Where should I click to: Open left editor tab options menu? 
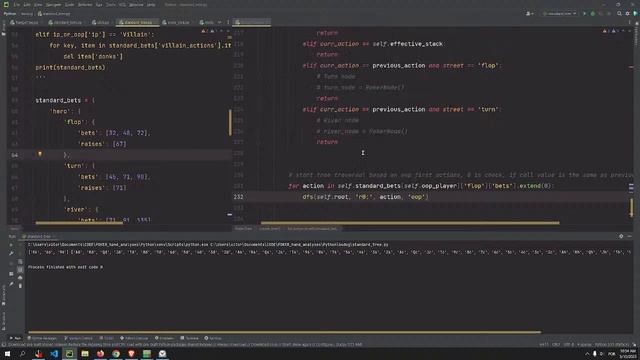click(228, 22)
